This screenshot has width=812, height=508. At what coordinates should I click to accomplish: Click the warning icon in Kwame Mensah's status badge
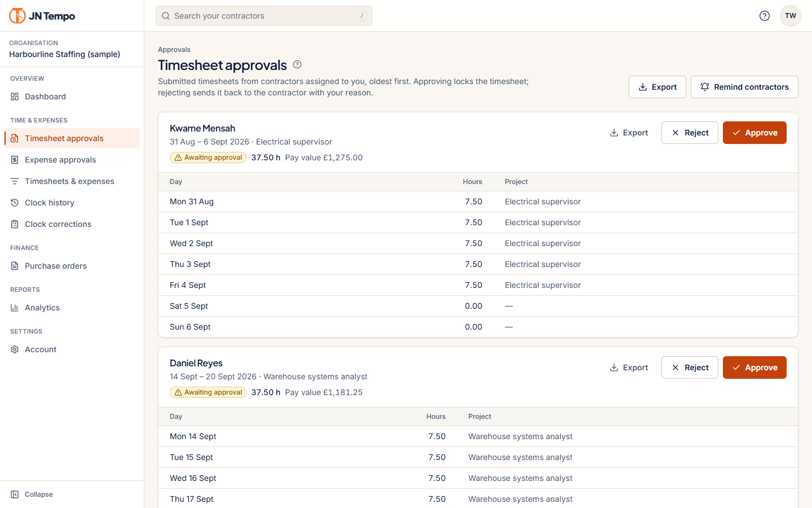(178, 157)
